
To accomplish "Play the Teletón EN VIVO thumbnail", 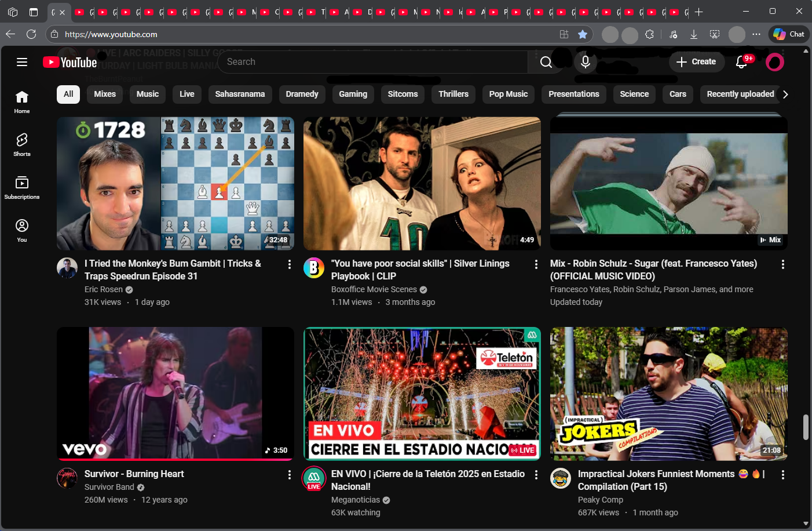I will pos(422,394).
